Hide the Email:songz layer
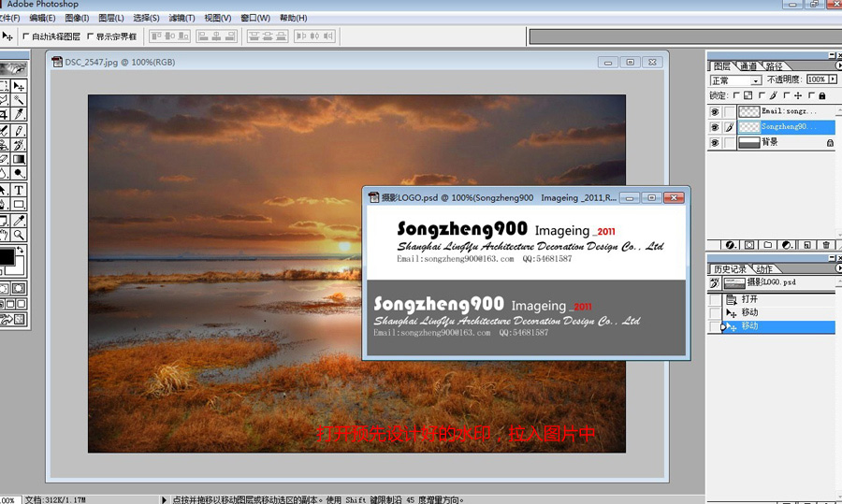 coord(714,111)
